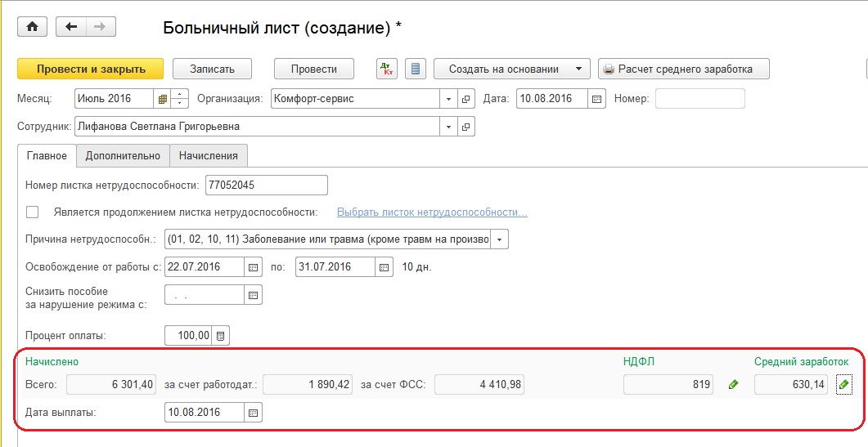Click the Месяц field showing Июль 2016
The width and height of the screenshot is (868, 447).
114,99
